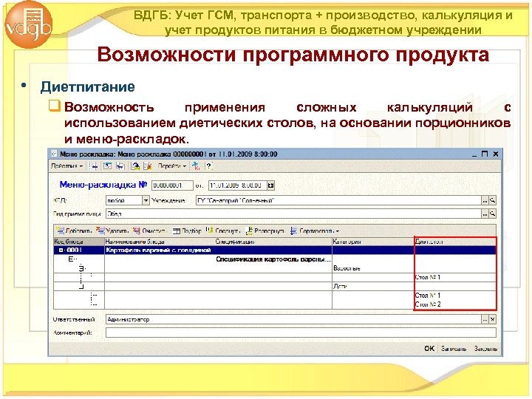Click the Вид приема пищи field Обед
The width and height of the screenshot is (532, 399).
tap(293, 214)
